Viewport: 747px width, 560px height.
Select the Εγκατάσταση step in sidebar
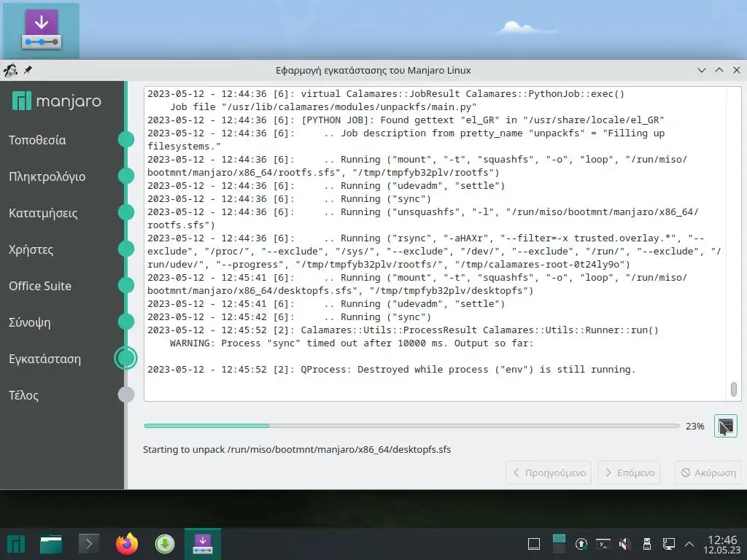[44, 359]
